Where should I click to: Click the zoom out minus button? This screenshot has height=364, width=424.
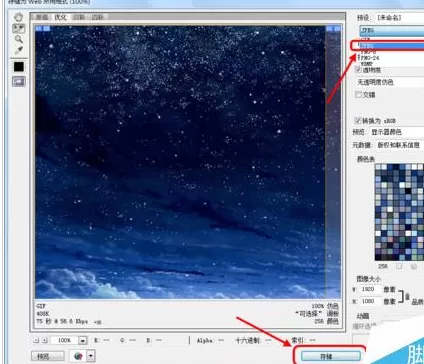click(36, 340)
